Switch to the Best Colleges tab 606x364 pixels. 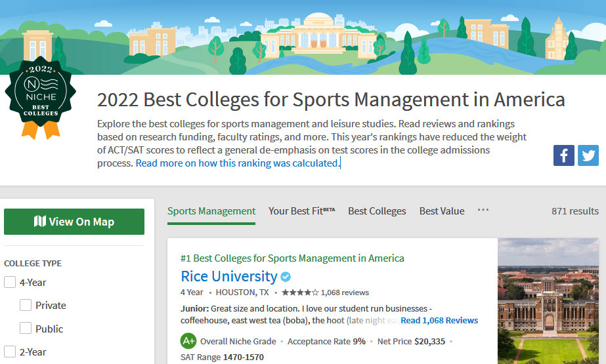point(377,211)
